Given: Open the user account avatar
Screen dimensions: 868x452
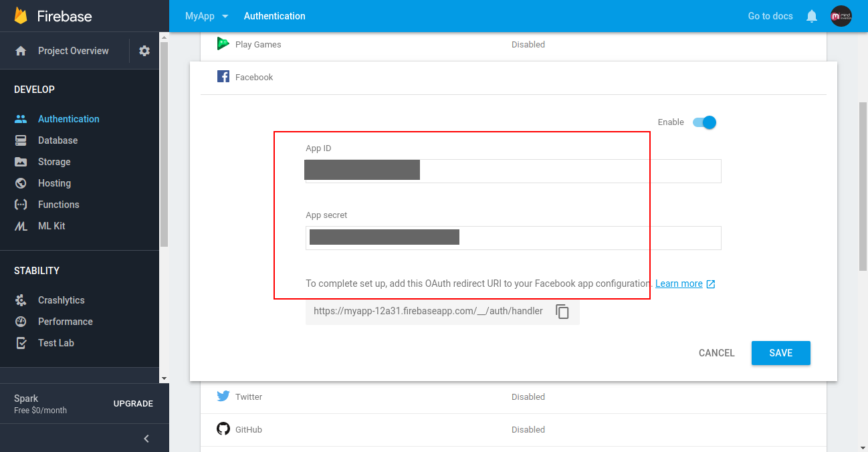Looking at the screenshot, I should point(841,16).
